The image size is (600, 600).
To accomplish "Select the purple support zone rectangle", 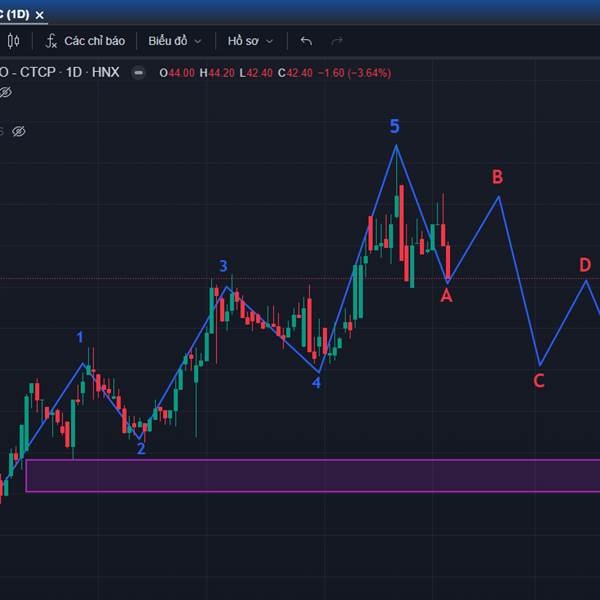I will coord(313,476).
